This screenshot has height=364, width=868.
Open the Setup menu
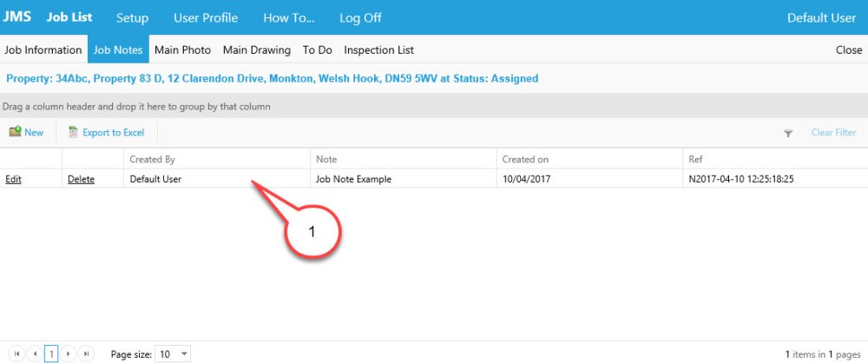132,17
